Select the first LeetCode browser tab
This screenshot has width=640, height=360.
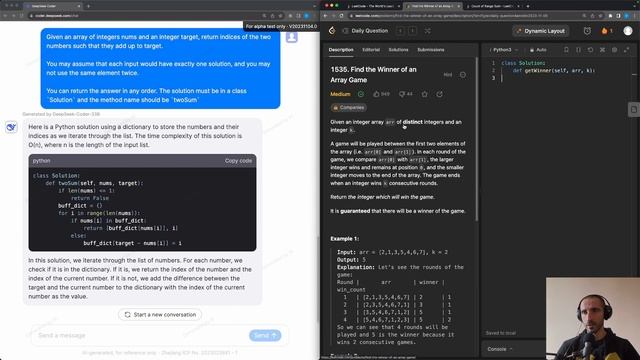tap(372, 6)
